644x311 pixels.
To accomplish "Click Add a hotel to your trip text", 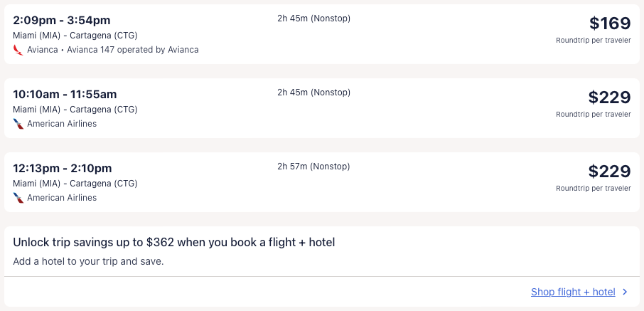I will click(x=88, y=261).
